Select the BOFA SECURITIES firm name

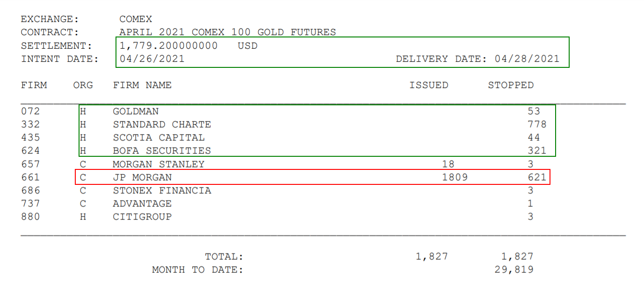[162, 151]
